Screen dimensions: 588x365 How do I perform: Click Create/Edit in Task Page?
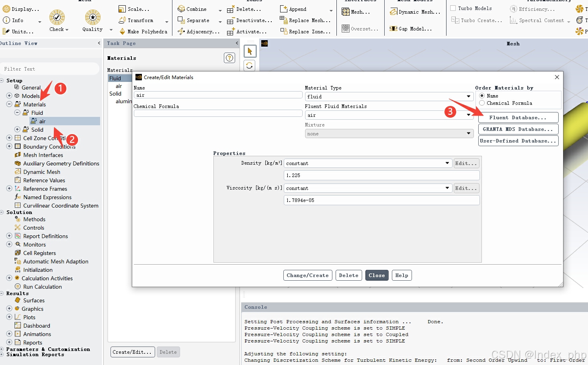tap(132, 352)
